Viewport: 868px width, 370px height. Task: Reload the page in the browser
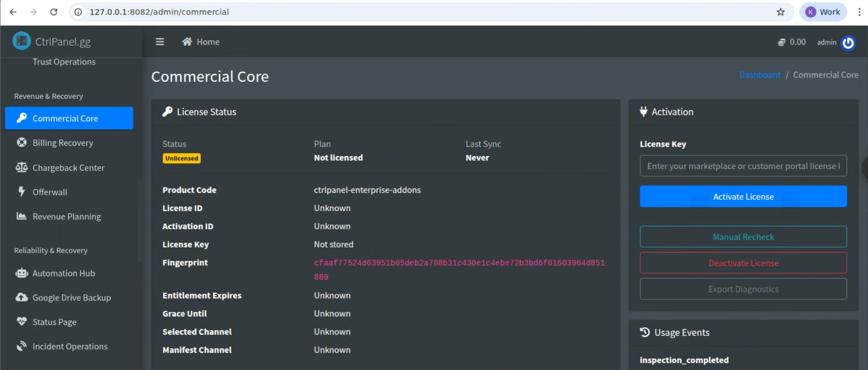pos(54,12)
